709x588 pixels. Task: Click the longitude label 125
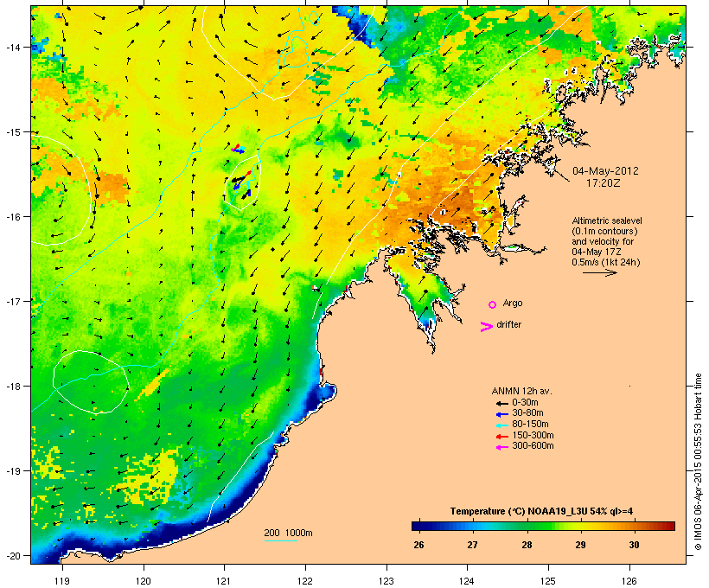[x=548, y=581]
